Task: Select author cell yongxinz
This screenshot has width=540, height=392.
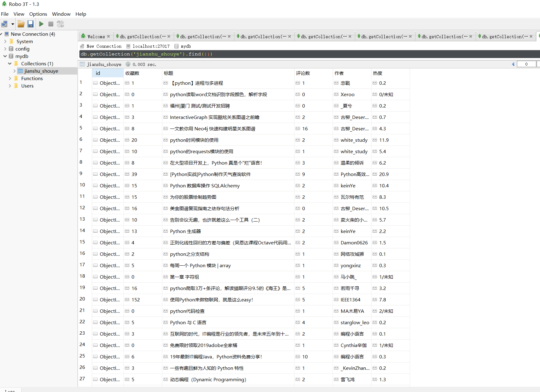Action: (x=352, y=266)
